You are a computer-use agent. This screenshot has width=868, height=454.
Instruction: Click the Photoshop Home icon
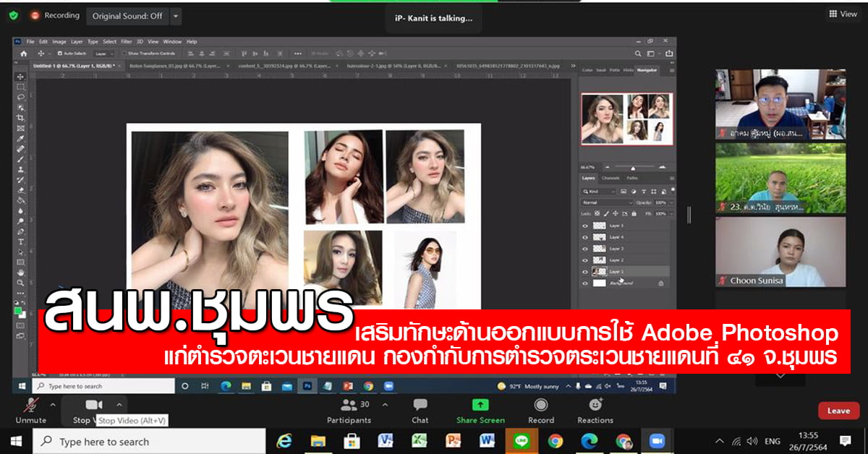[x=23, y=53]
